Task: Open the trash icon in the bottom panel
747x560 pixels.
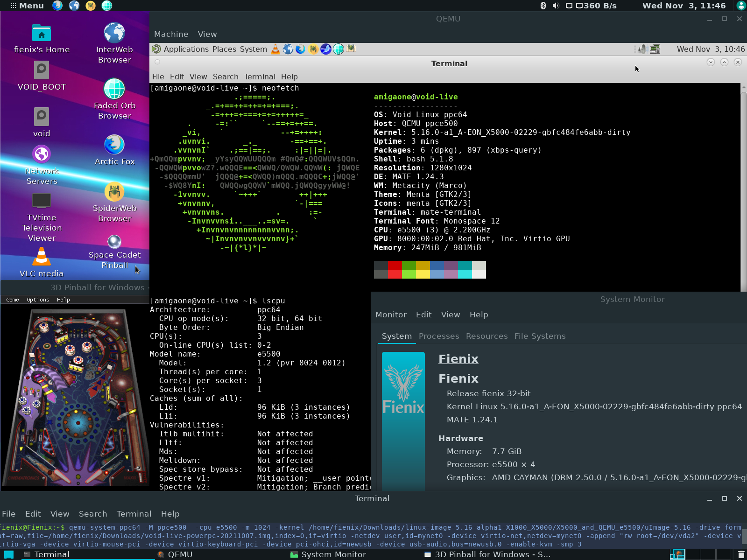Action: click(741, 554)
